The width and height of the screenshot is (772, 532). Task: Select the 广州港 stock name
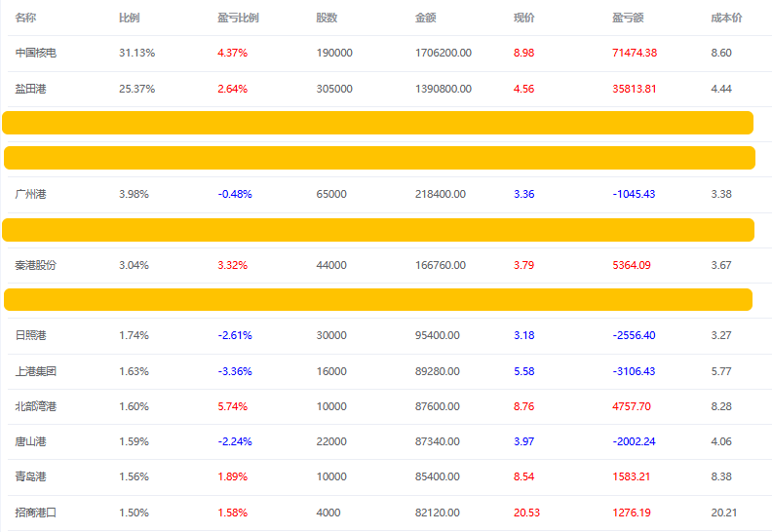pyautogui.click(x=30, y=194)
